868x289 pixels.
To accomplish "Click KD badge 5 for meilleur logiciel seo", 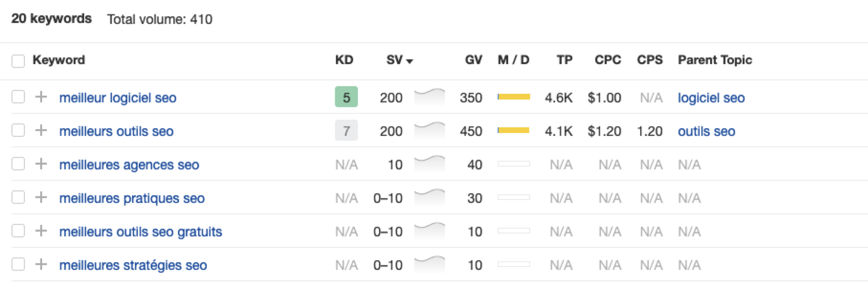I will tap(346, 97).
